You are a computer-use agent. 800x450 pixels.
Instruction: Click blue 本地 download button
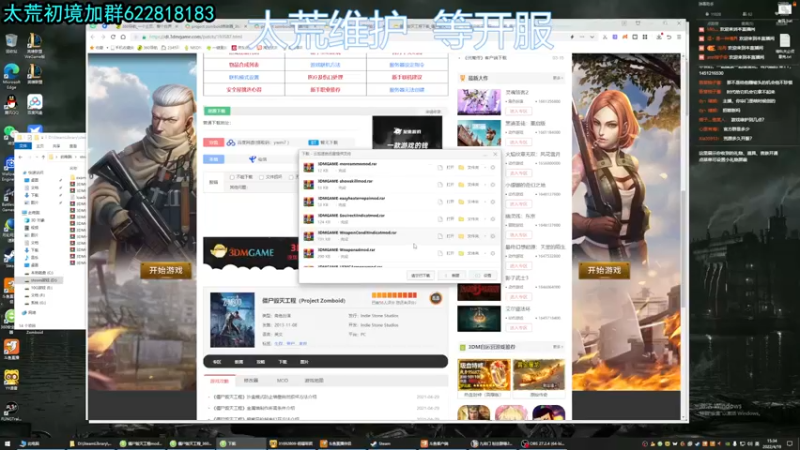(x=214, y=159)
